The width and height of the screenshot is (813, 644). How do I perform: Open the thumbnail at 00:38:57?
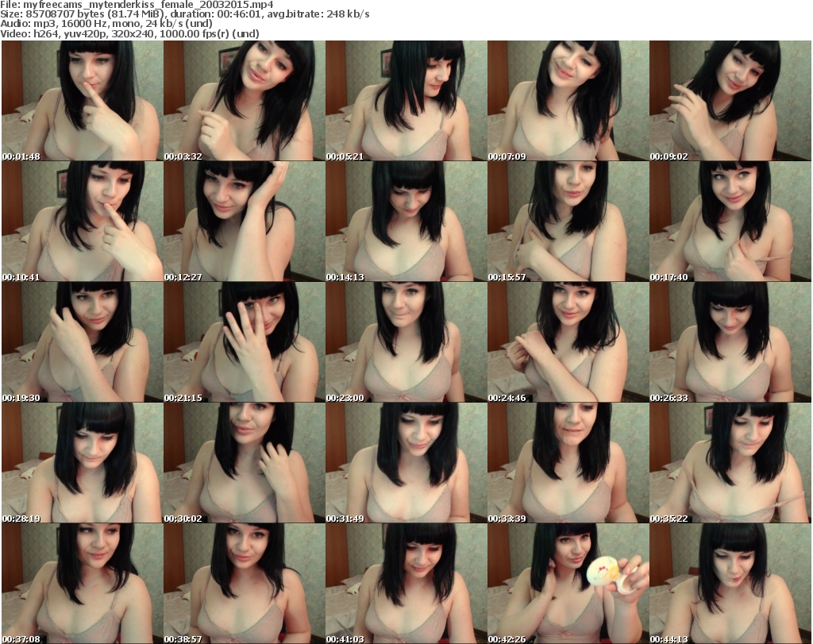coord(245,584)
